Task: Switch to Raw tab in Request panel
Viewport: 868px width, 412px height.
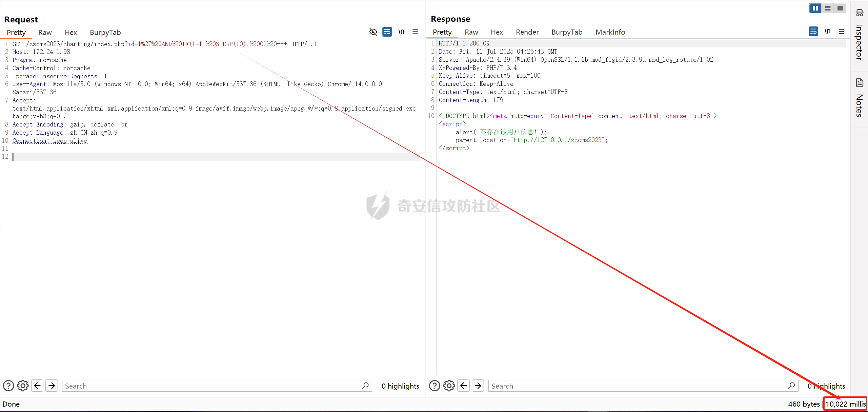Action: point(45,33)
